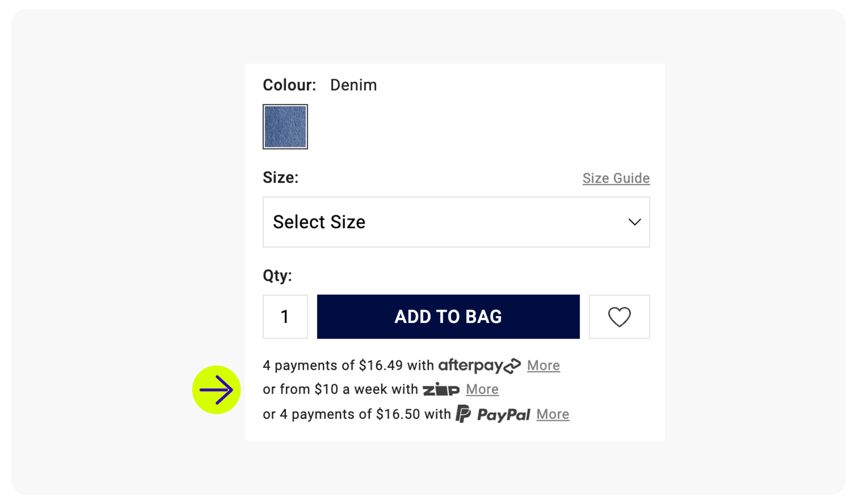Screen dimensions: 857x504
Task: Open the Size Guide link
Action: pyautogui.click(x=616, y=178)
